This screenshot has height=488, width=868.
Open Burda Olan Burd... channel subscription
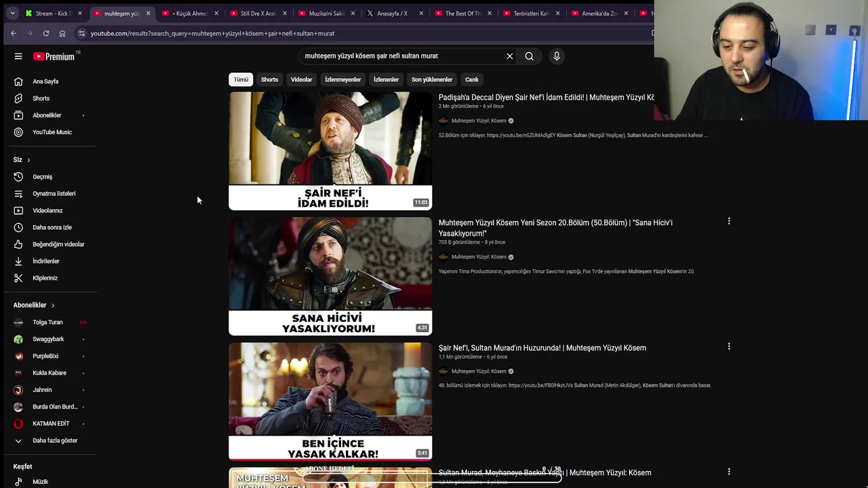click(x=54, y=407)
